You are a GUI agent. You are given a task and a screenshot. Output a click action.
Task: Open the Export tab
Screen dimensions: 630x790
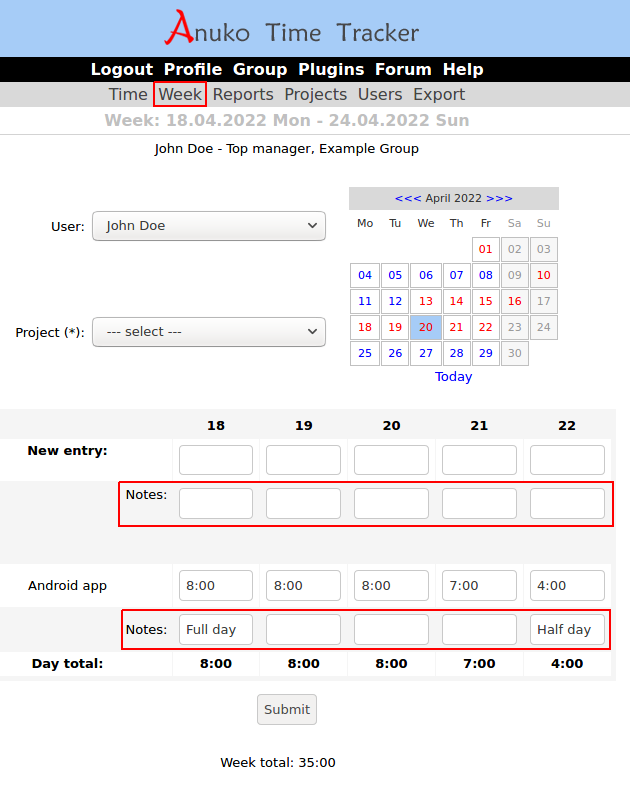point(439,94)
